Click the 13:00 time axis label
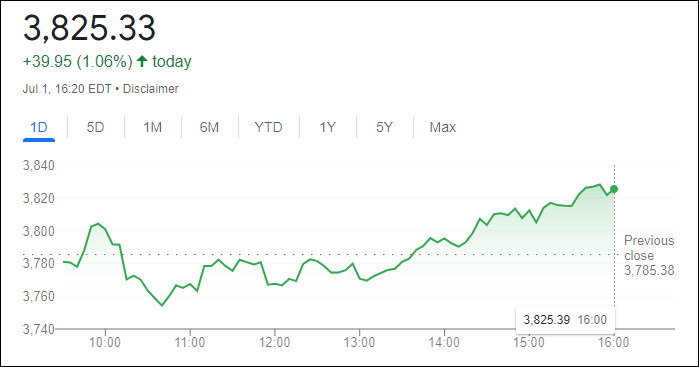The width and height of the screenshot is (699, 367). pos(359,342)
